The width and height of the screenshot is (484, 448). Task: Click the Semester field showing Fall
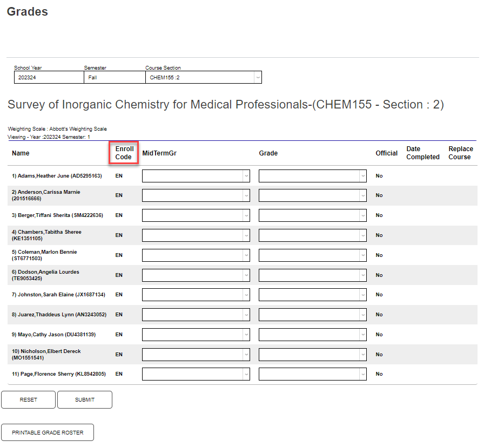[114, 77]
